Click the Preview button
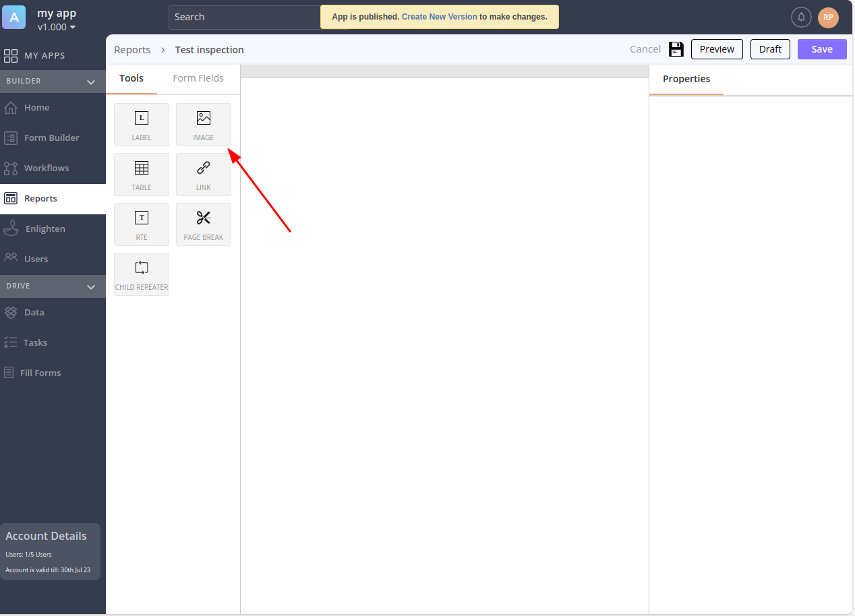Screen dimensions: 855x616 coord(717,49)
